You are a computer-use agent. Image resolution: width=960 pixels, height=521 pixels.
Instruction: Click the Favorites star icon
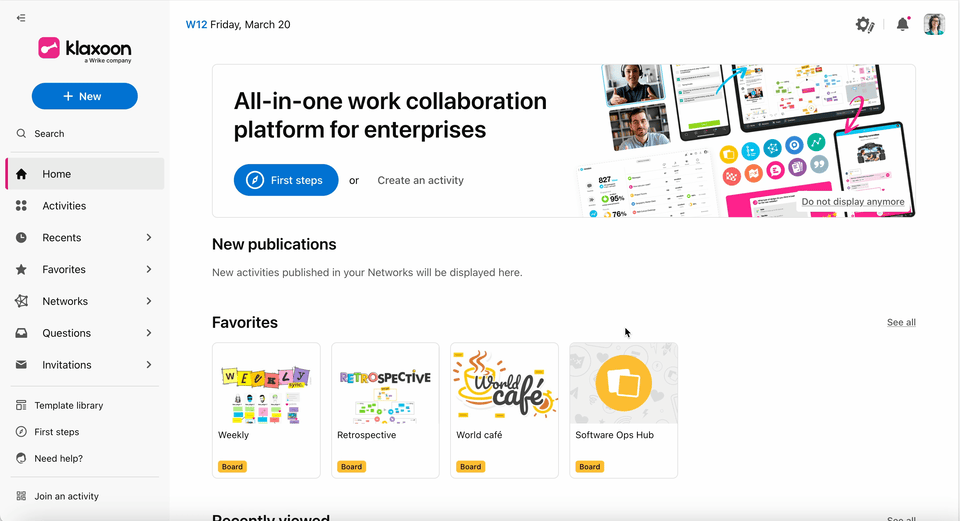click(x=21, y=269)
